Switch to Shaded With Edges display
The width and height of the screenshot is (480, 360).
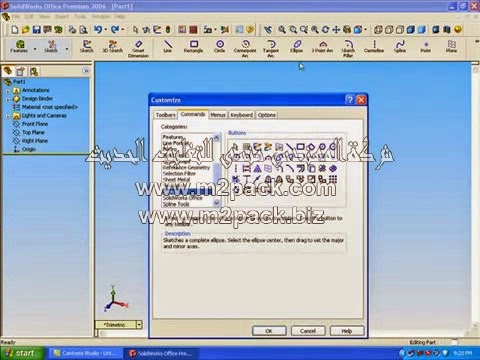point(410,30)
